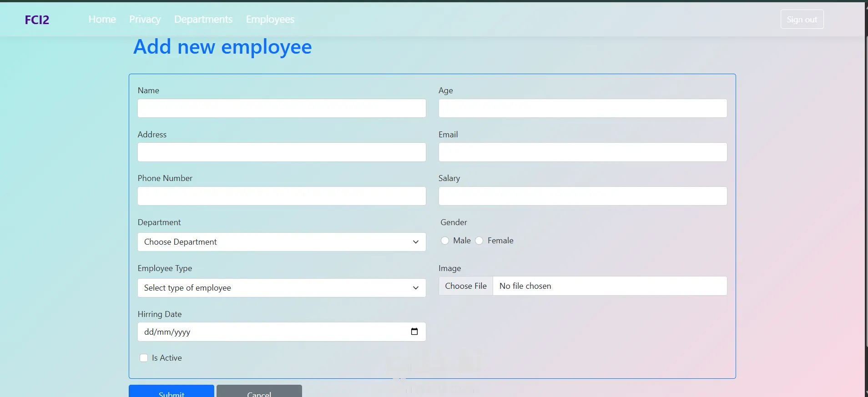
Task: Tick the Is Active checkbox
Action: click(144, 358)
